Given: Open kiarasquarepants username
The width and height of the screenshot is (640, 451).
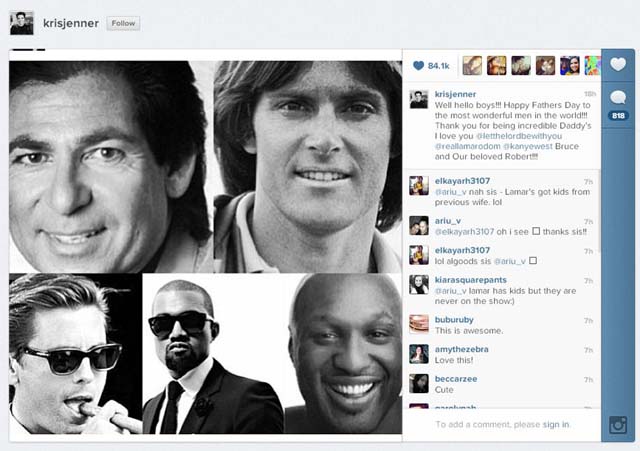Looking at the screenshot, I should [x=471, y=280].
